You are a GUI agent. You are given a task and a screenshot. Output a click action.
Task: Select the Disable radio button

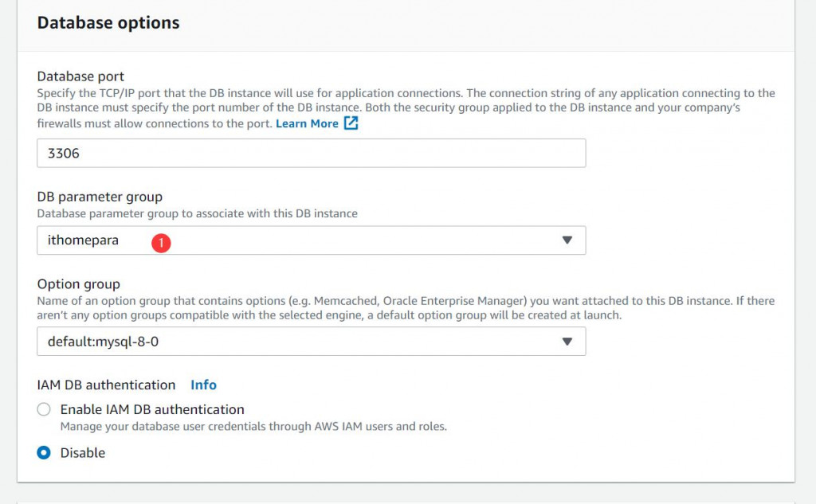tap(45, 453)
